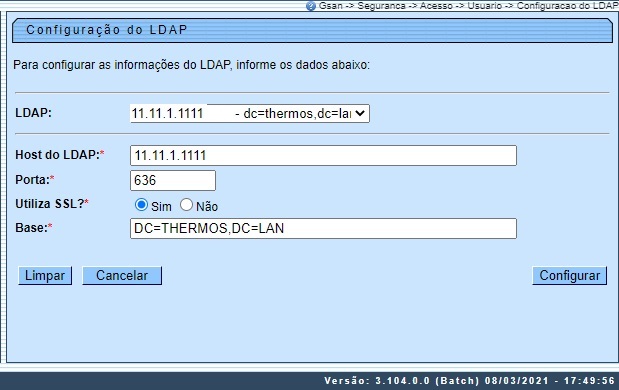
Task: Select the Não radio for Utiliza SSL
Action: (x=186, y=205)
